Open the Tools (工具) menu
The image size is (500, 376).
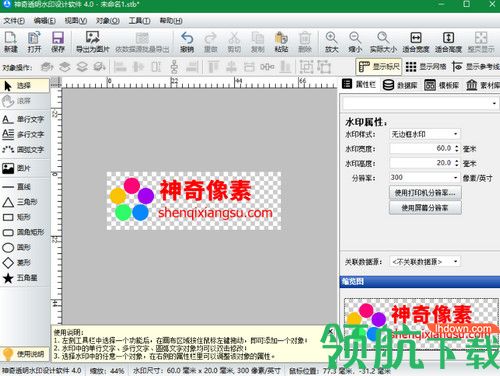click(x=139, y=21)
